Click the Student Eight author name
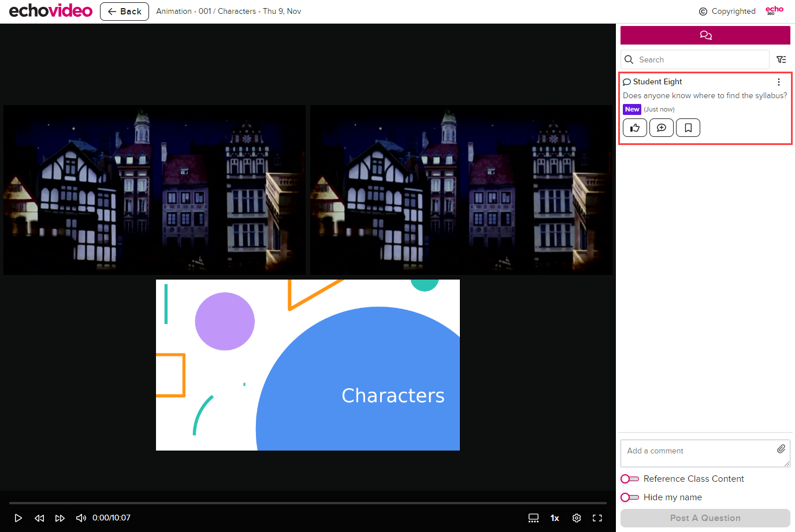 click(x=657, y=82)
